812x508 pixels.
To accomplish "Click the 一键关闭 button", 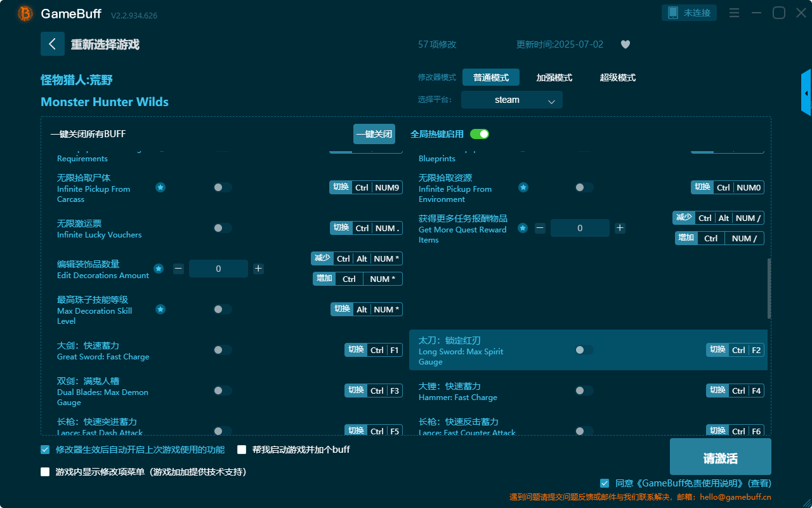I will coord(374,134).
